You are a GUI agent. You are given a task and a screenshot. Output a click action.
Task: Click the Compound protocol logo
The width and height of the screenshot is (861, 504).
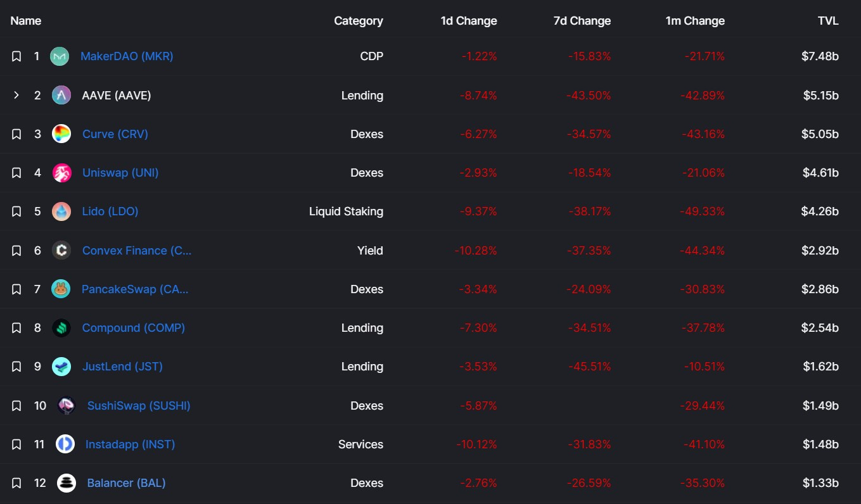[61, 327]
